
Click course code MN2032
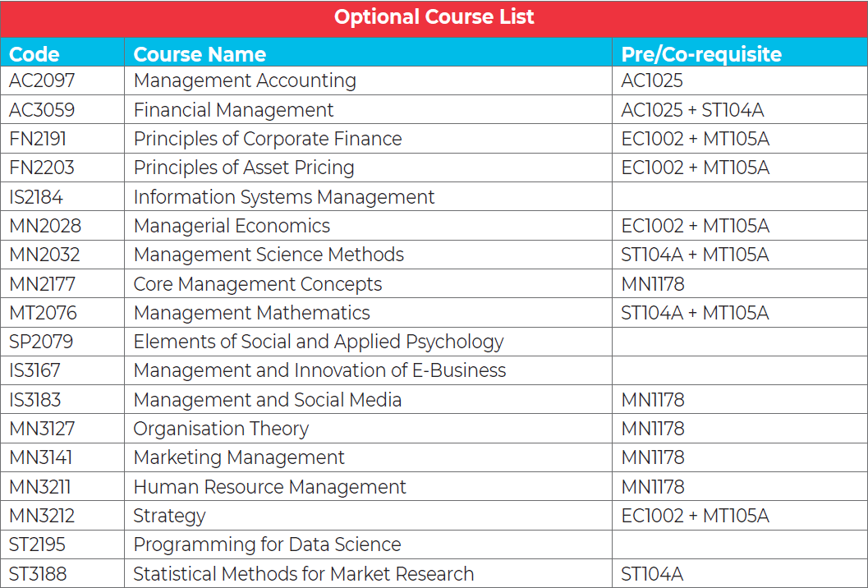point(44,255)
